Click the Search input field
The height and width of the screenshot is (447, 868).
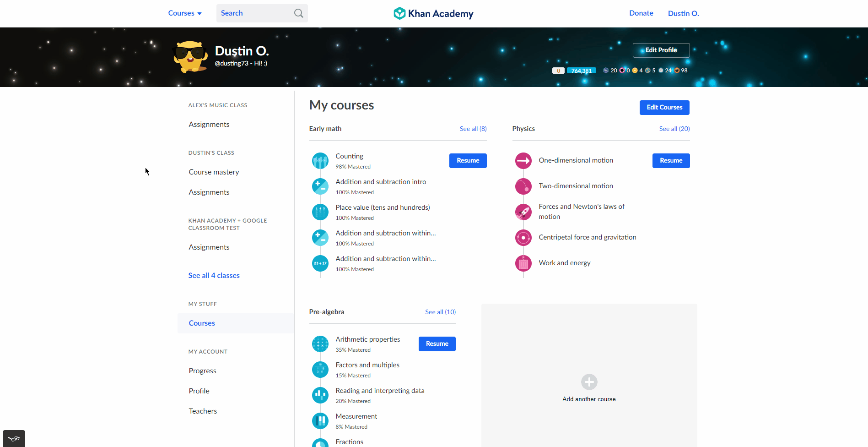[262, 13]
